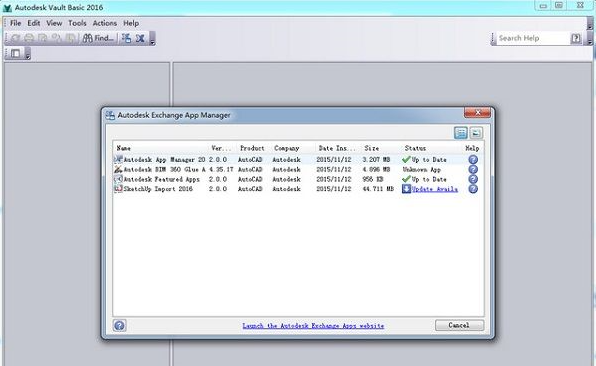
Task: Toggle the panel layout icon below toolbar
Action: tap(16, 54)
